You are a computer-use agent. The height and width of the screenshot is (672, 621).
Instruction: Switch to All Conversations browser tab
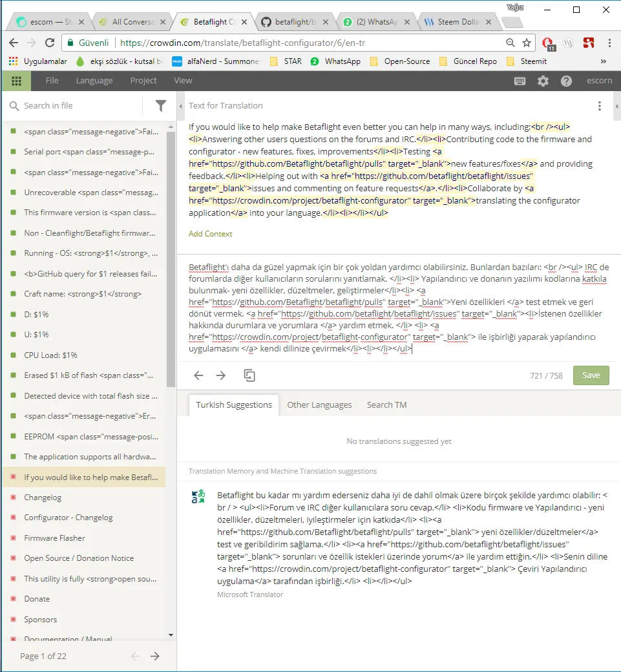click(132, 22)
